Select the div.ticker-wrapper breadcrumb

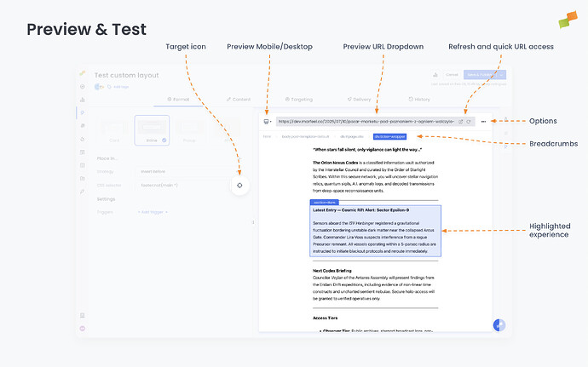tap(389, 135)
